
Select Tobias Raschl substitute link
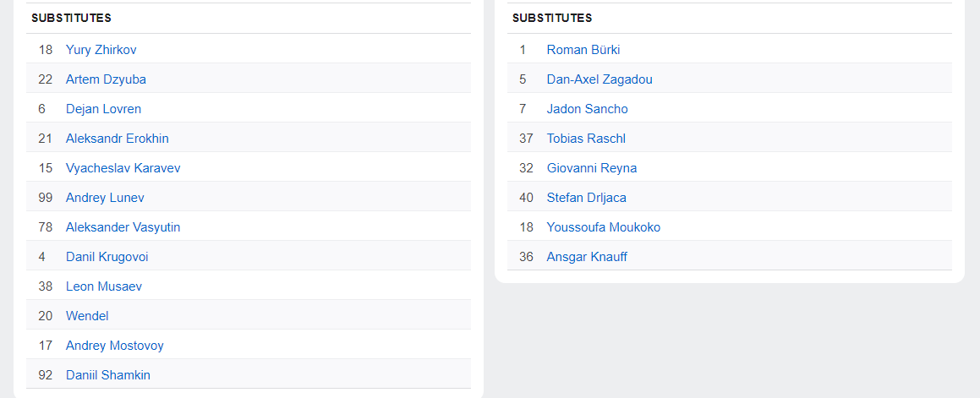click(x=586, y=139)
